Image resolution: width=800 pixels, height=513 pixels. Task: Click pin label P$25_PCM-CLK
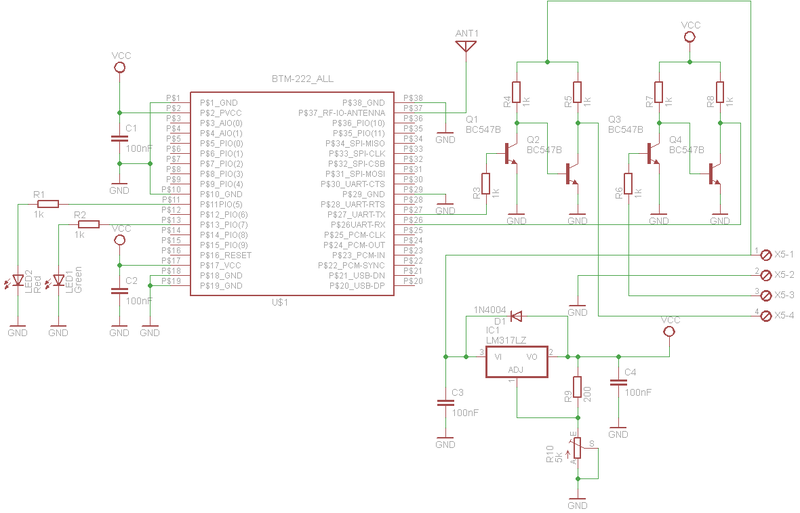coord(355,235)
